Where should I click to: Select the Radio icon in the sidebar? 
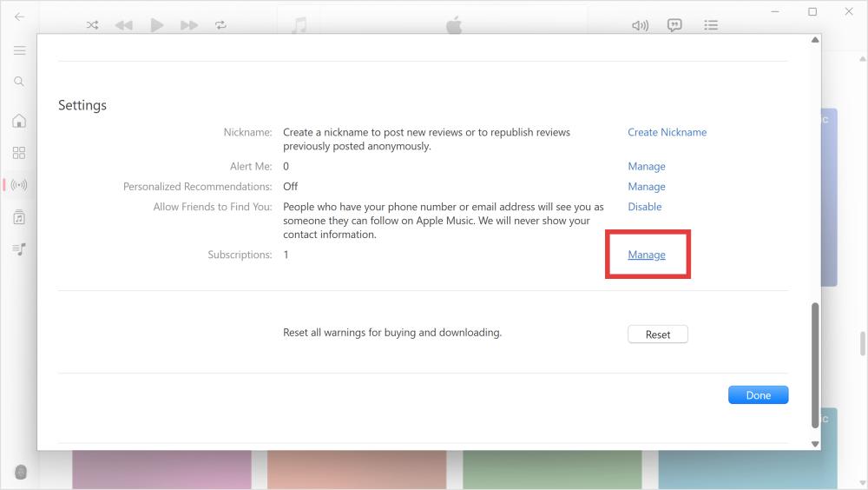[x=19, y=184]
